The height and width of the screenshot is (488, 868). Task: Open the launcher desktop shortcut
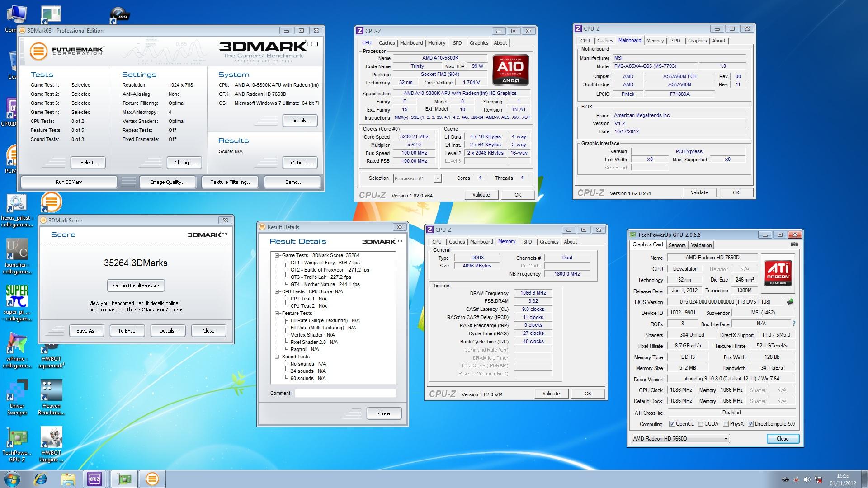pyautogui.click(x=17, y=256)
